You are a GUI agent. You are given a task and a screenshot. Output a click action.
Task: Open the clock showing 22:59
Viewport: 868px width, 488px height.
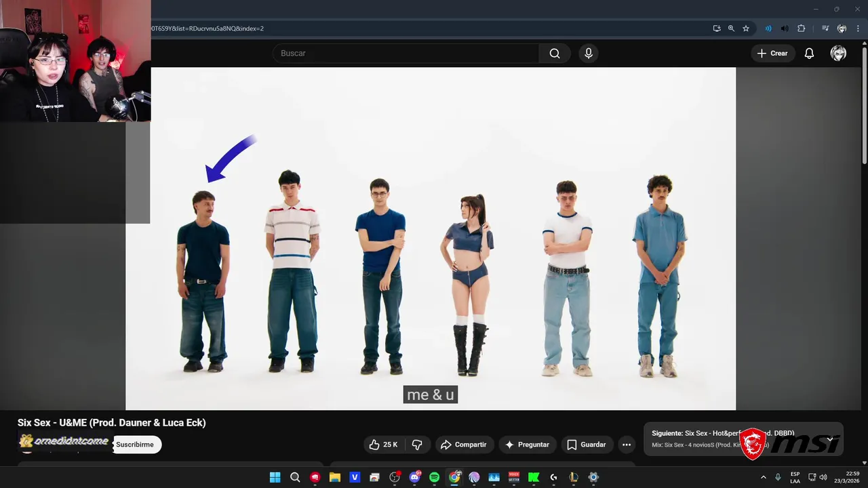(847, 477)
